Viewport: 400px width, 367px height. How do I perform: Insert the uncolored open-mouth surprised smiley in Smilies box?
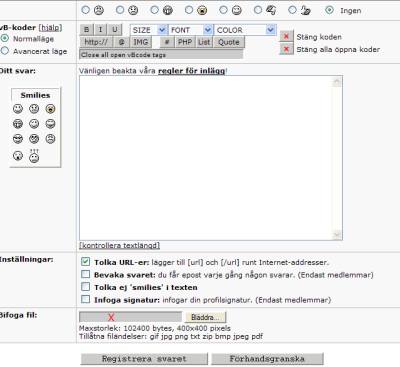point(18,155)
